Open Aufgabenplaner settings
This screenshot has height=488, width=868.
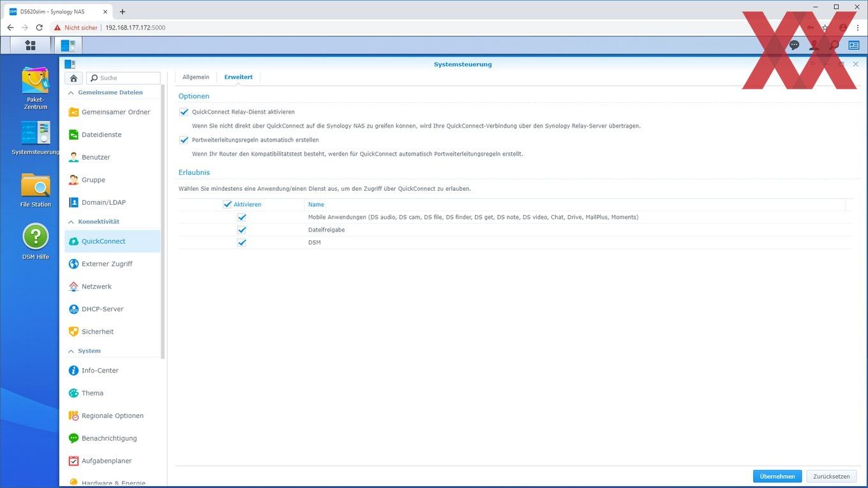click(112, 461)
